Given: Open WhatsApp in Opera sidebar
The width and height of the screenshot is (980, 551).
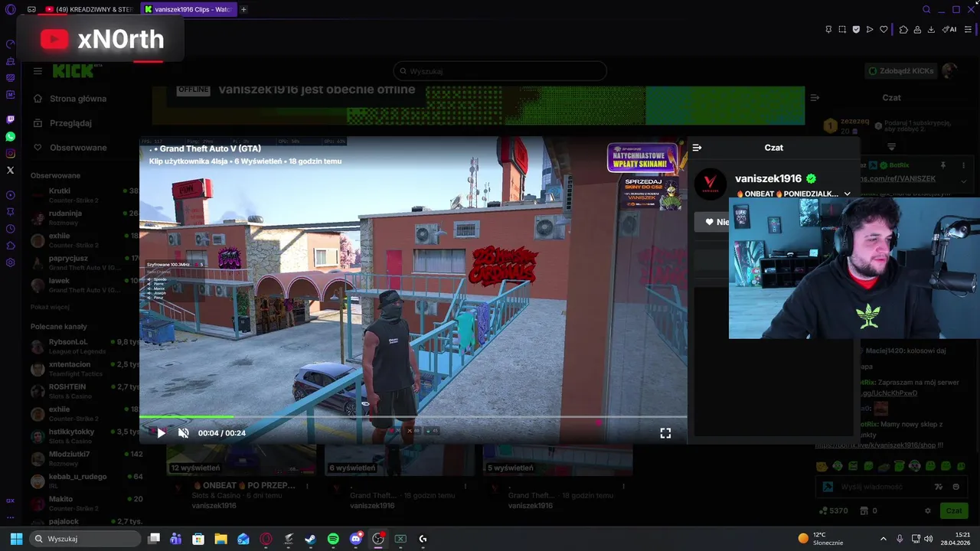Looking at the screenshot, I should [10, 136].
